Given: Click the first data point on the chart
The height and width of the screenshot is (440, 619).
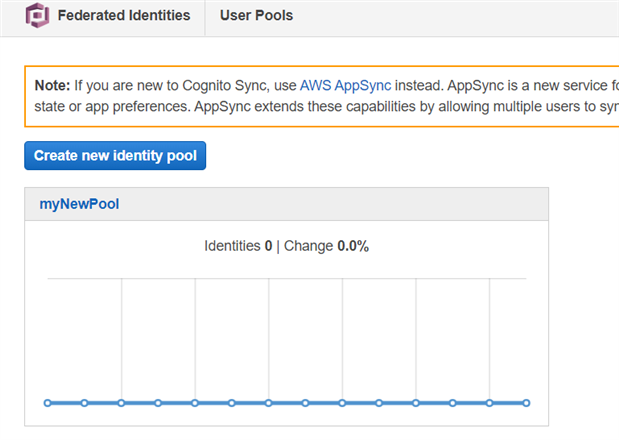Looking at the screenshot, I should click(x=47, y=403).
